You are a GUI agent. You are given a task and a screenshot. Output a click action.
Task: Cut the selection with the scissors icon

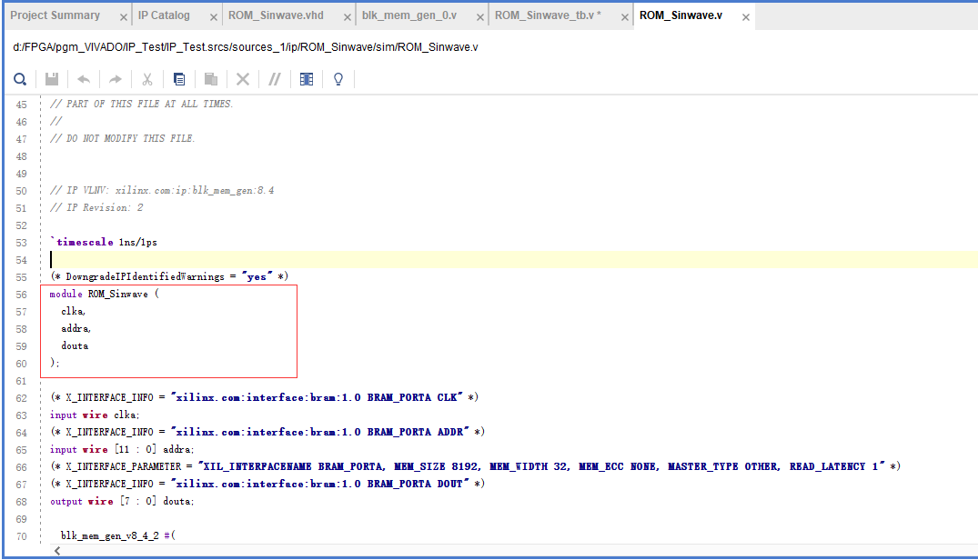pyautogui.click(x=147, y=79)
